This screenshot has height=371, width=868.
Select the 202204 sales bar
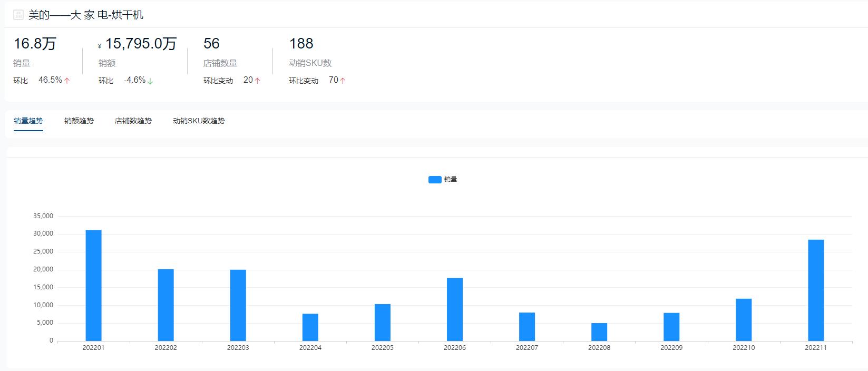click(310, 327)
